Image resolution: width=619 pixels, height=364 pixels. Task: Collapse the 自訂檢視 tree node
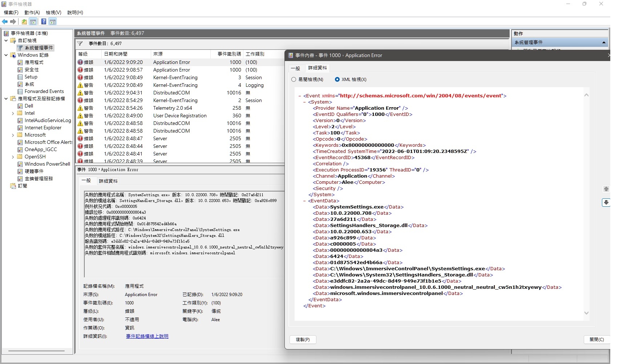[x=6, y=41]
